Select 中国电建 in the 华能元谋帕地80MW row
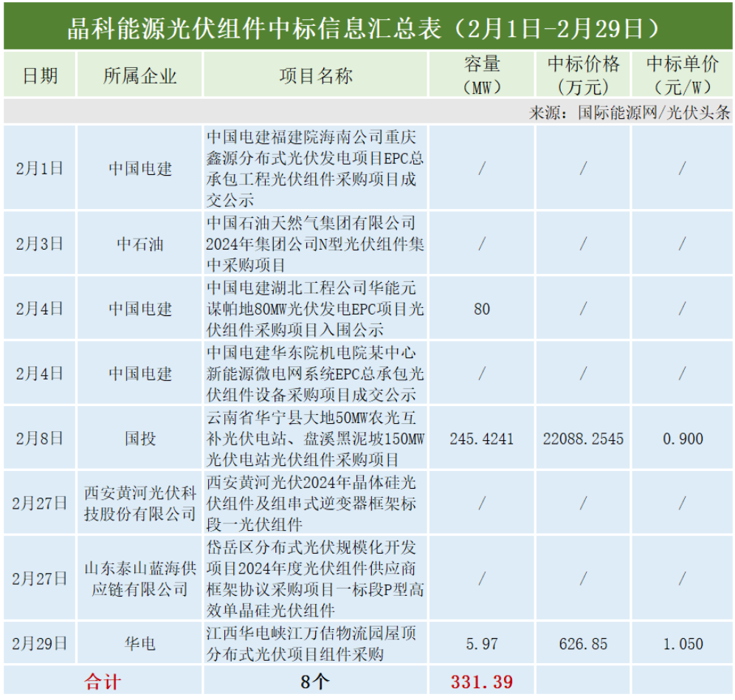 point(139,308)
